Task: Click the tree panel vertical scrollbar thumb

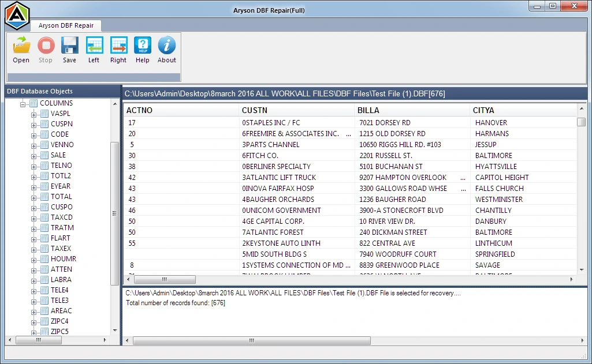Action: (114, 213)
